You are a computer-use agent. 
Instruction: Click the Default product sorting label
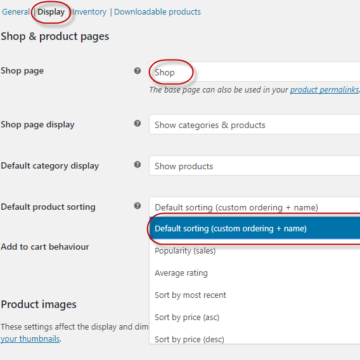pyautogui.click(x=48, y=207)
